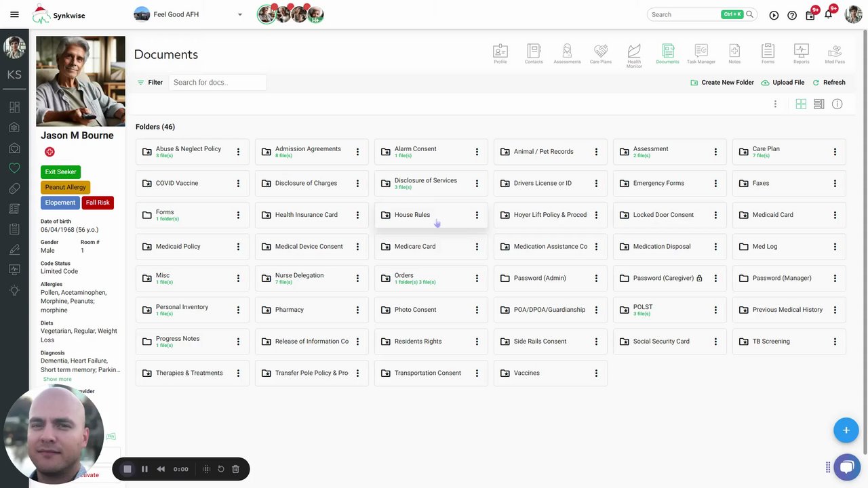Open options for Abuse & Neglect Policy folder
868x488 pixels.
pos(238,152)
